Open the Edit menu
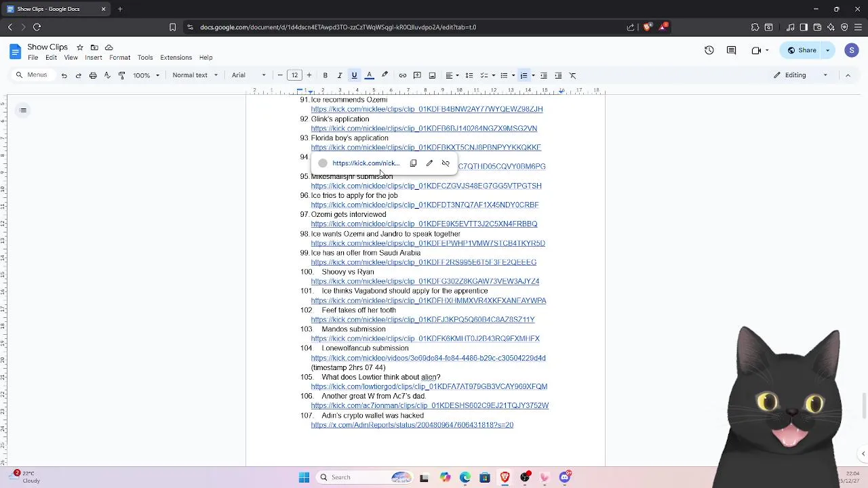Image resolution: width=868 pixels, height=488 pixels. 51,58
